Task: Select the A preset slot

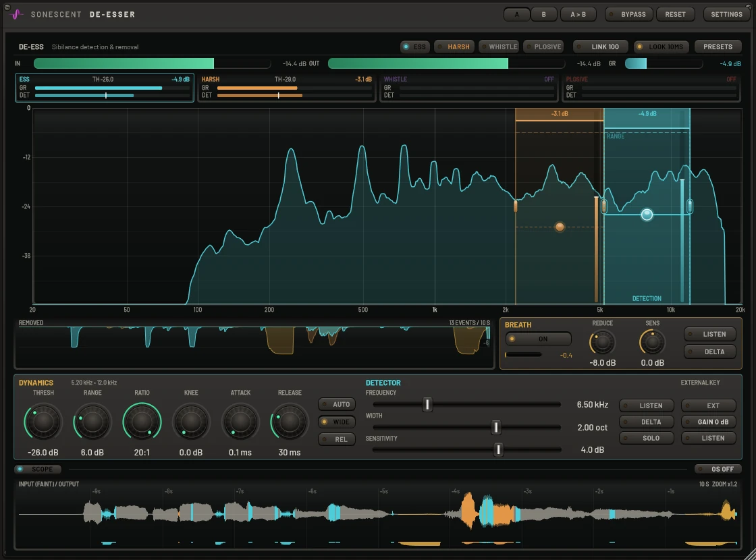Action: click(x=516, y=14)
